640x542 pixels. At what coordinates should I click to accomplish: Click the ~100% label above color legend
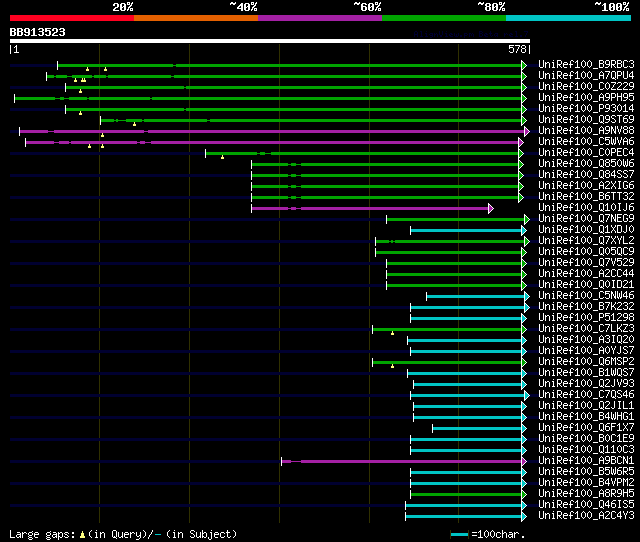coord(612,7)
